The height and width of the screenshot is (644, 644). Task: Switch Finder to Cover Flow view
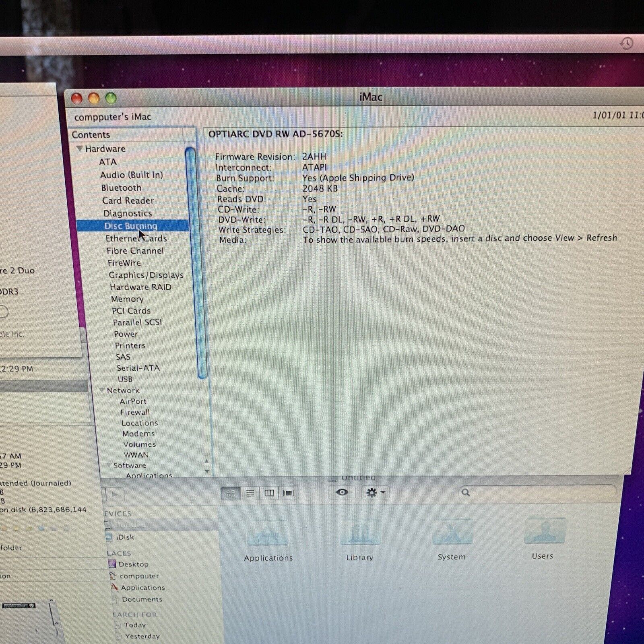[288, 493]
